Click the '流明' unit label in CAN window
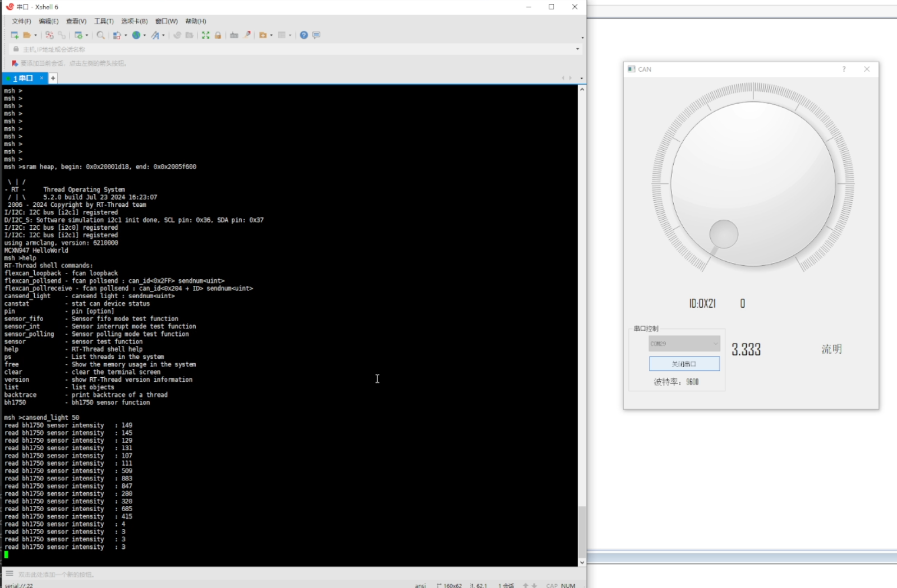897x588 pixels. tap(831, 349)
